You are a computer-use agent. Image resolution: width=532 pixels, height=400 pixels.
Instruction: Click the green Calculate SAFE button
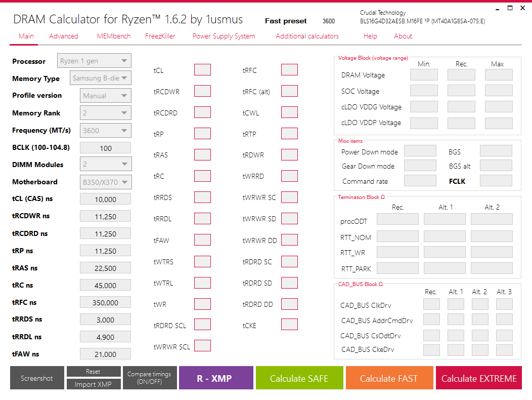click(299, 378)
